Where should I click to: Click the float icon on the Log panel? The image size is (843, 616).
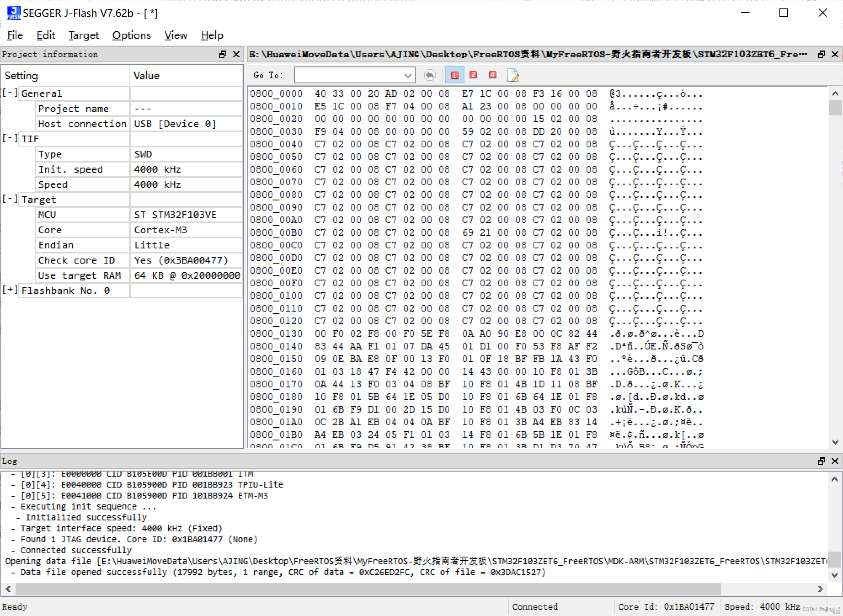point(821,461)
